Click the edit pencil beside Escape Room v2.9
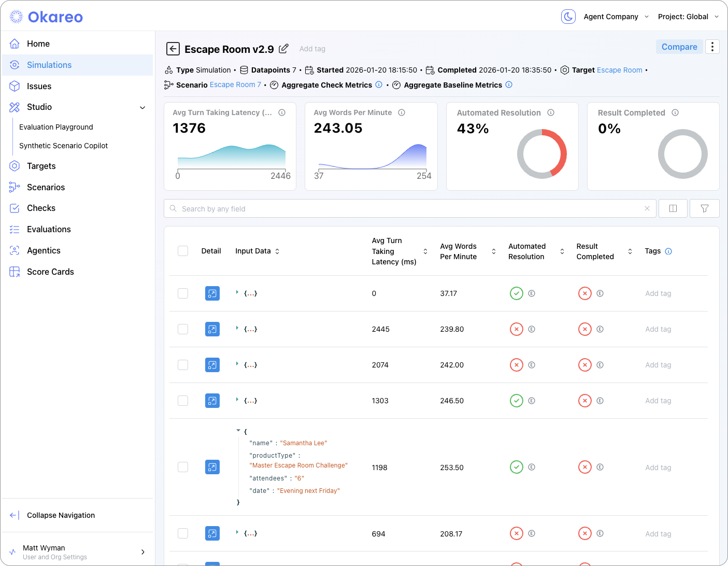Image resolution: width=728 pixels, height=566 pixels. (x=284, y=48)
